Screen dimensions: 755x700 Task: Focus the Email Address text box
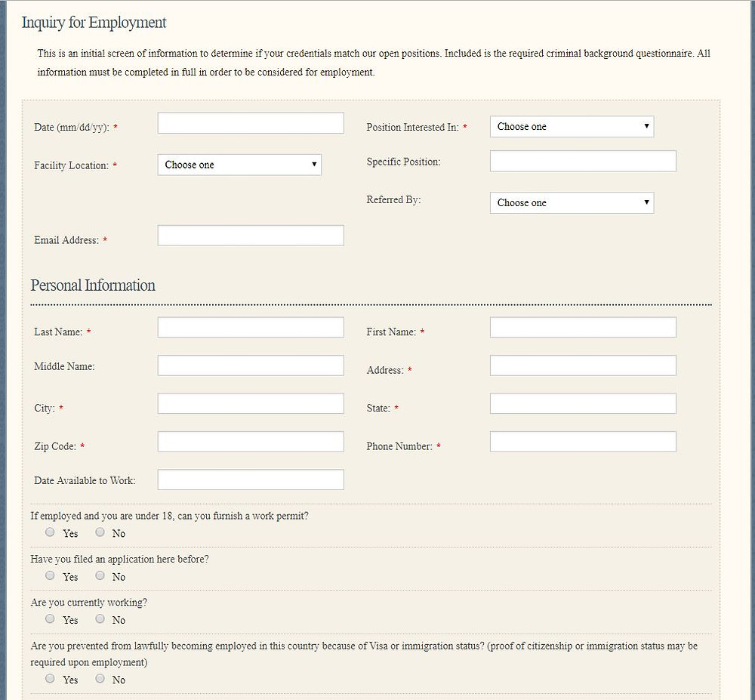point(251,236)
